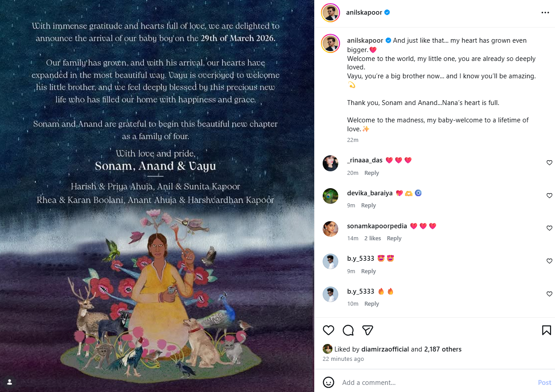Save the post with the bookmark icon
The width and height of the screenshot is (555, 392).
click(547, 330)
